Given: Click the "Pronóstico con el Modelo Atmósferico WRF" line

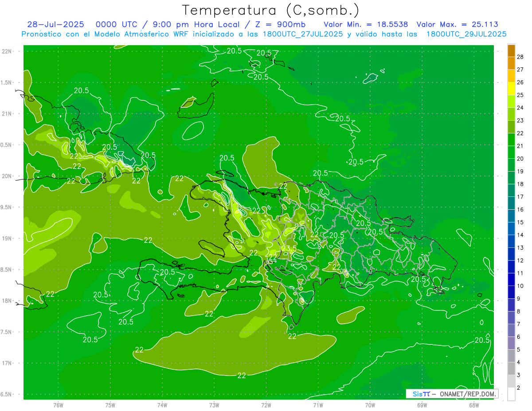Looking at the screenshot, I should pos(264,34).
